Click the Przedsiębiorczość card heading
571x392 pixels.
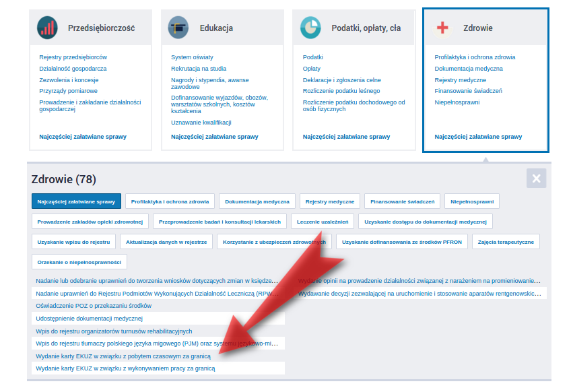tap(101, 28)
